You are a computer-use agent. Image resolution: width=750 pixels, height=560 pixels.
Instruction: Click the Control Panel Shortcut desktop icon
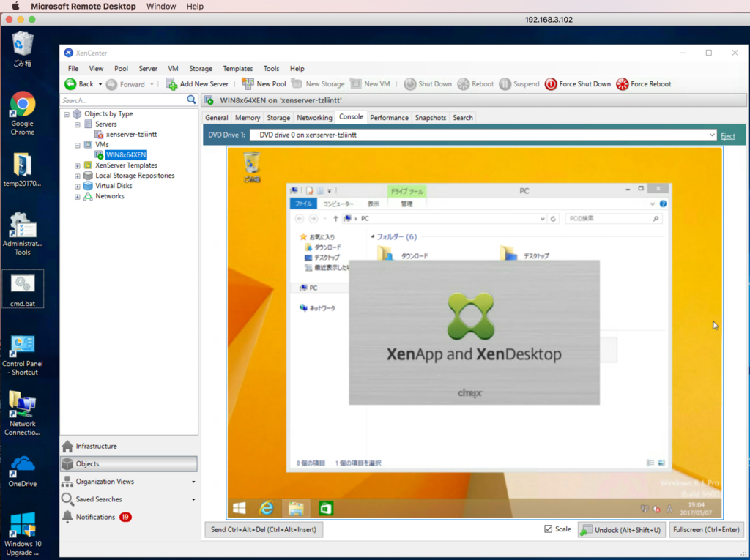coord(23,355)
